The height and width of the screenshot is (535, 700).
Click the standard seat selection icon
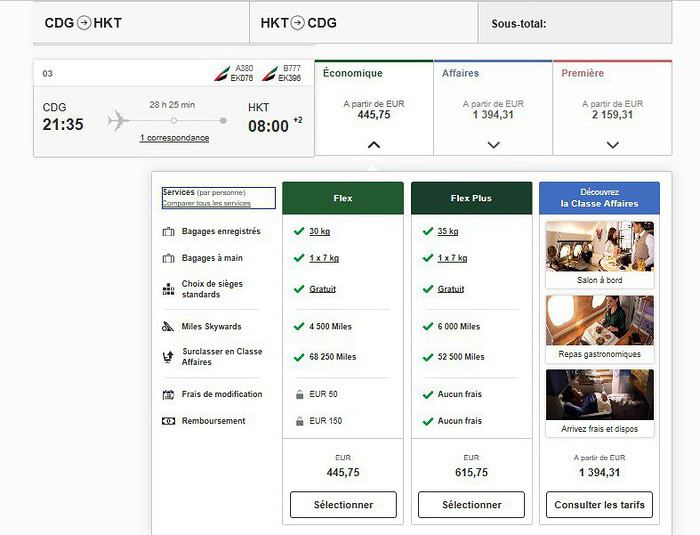click(168, 289)
